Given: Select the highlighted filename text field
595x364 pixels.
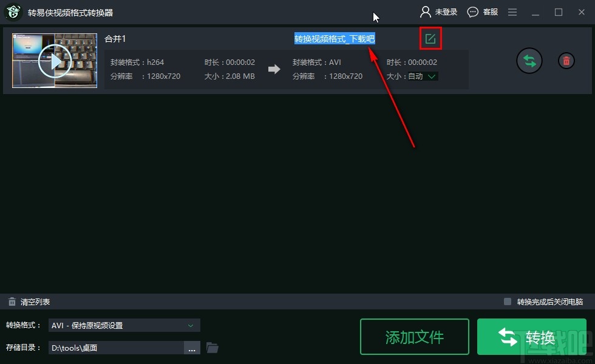Looking at the screenshot, I should [x=335, y=38].
